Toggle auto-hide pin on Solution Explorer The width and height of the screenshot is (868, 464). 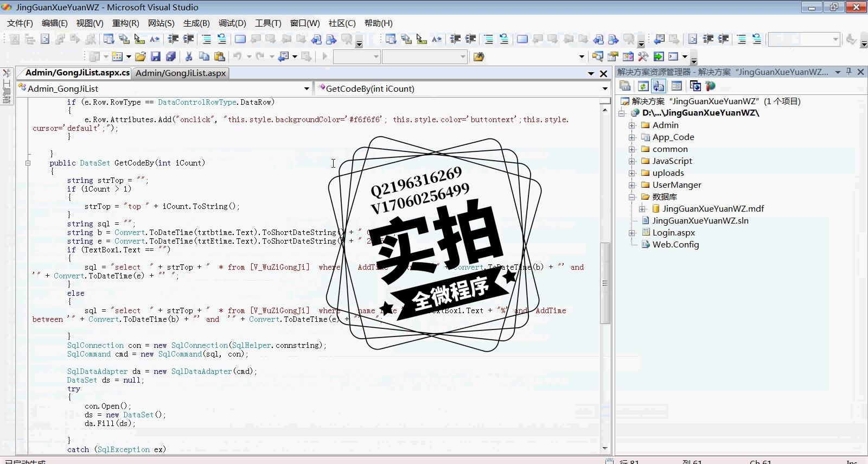point(849,72)
